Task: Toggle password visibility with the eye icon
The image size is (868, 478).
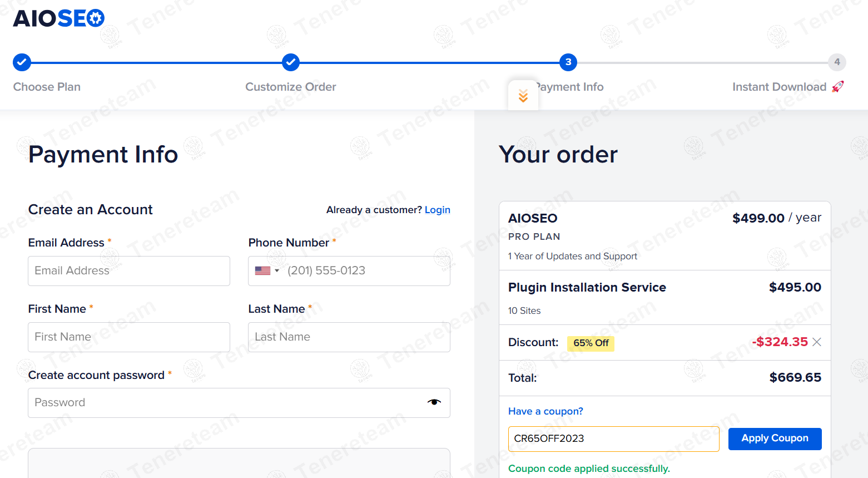Action: [434, 402]
